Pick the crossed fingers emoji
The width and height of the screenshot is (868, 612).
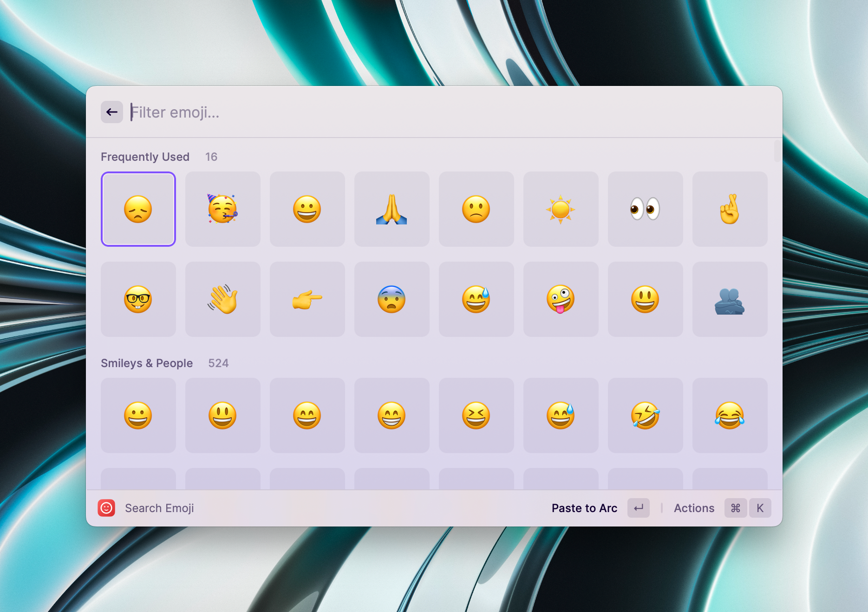pyautogui.click(x=730, y=209)
